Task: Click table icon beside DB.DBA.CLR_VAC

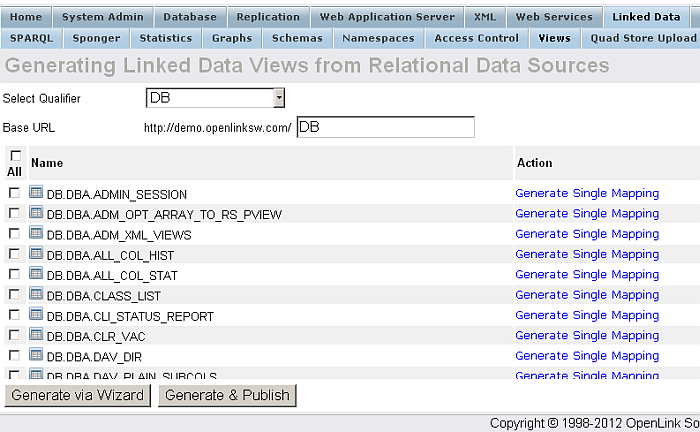Action: coord(36,335)
